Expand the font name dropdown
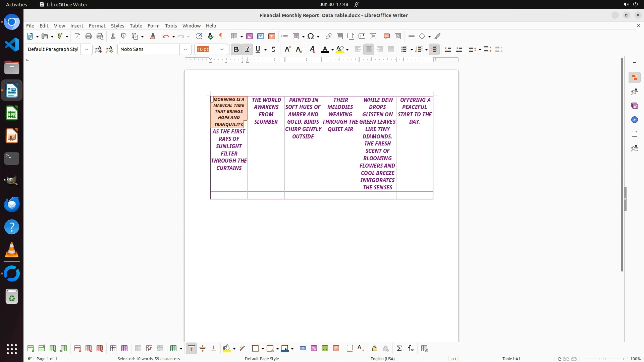644x362 pixels. pyautogui.click(x=185, y=49)
